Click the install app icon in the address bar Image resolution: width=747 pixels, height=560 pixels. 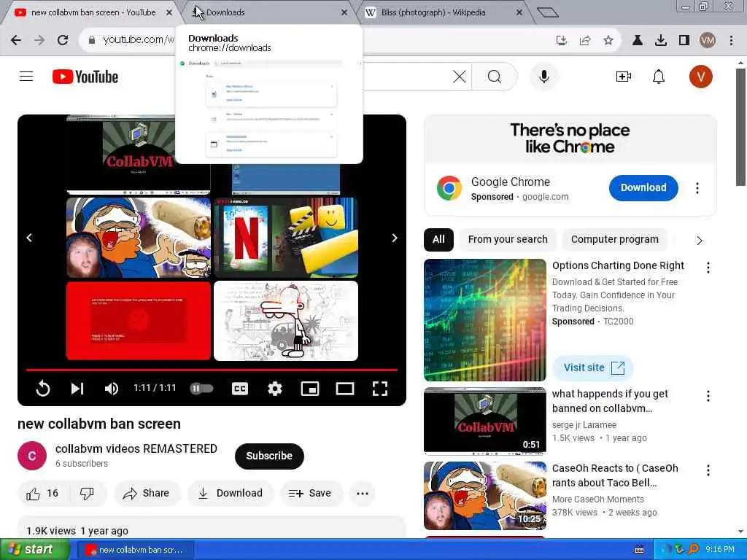(x=562, y=41)
